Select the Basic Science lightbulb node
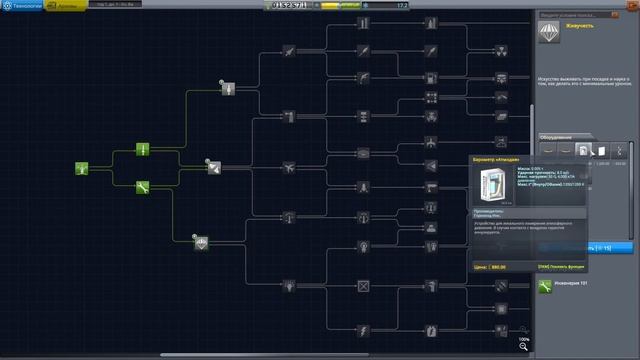The image size is (640, 360). 289,286
